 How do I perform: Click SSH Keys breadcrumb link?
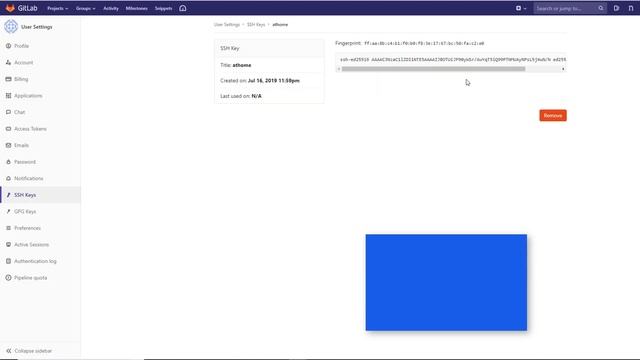pos(256,24)
